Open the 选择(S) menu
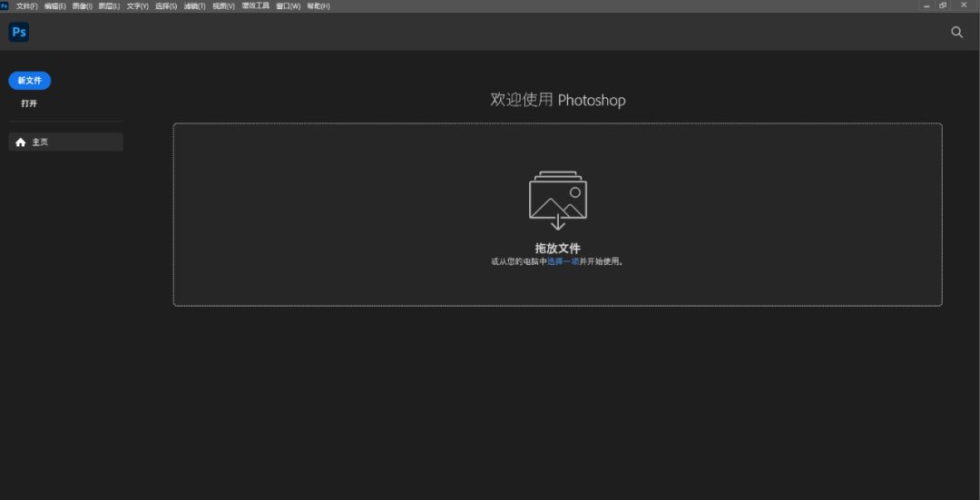Screen dimensions: 980x500 [x=166, y=6]
